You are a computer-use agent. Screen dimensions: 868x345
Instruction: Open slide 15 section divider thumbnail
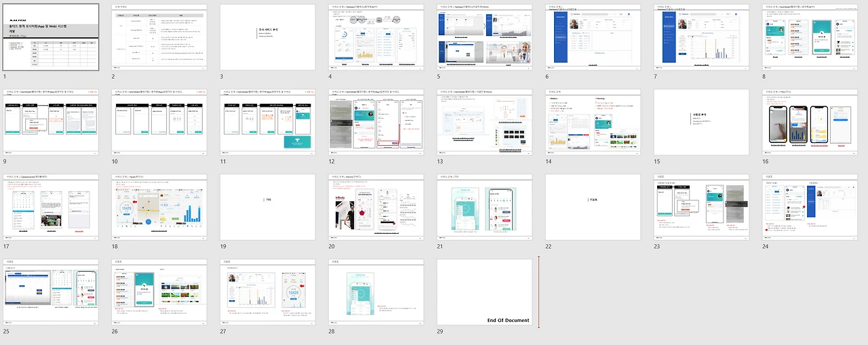point(701,122)
